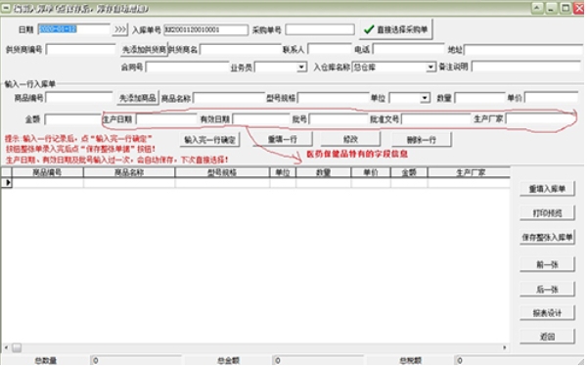Click the 保存整张入库单 button
The image size is (588, 368).
coord(547,238)
